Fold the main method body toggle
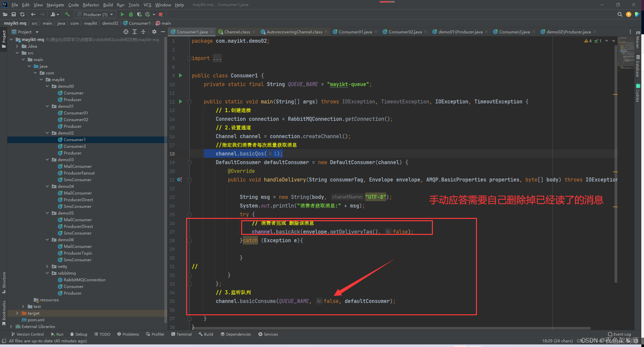The height and width of the screenshot is (347, 644). [189, 102]
